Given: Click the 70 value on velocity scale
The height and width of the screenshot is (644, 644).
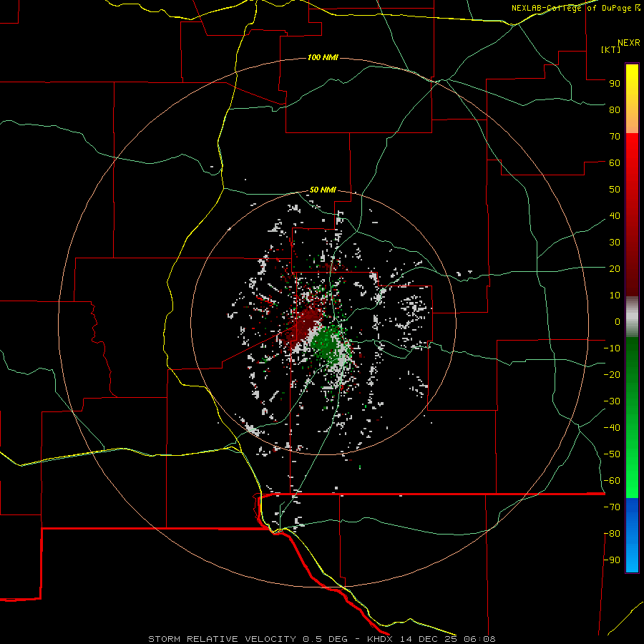Looking at the screenshot, I should (615, 137).
